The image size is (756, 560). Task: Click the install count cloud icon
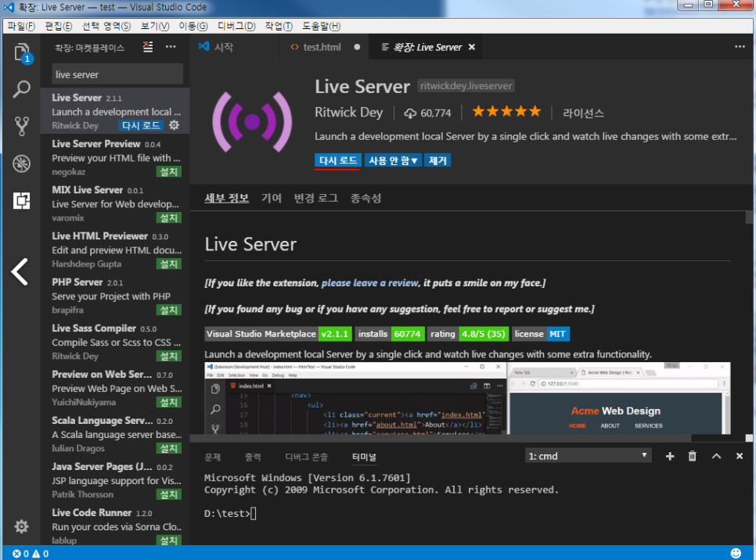(410, 113)
